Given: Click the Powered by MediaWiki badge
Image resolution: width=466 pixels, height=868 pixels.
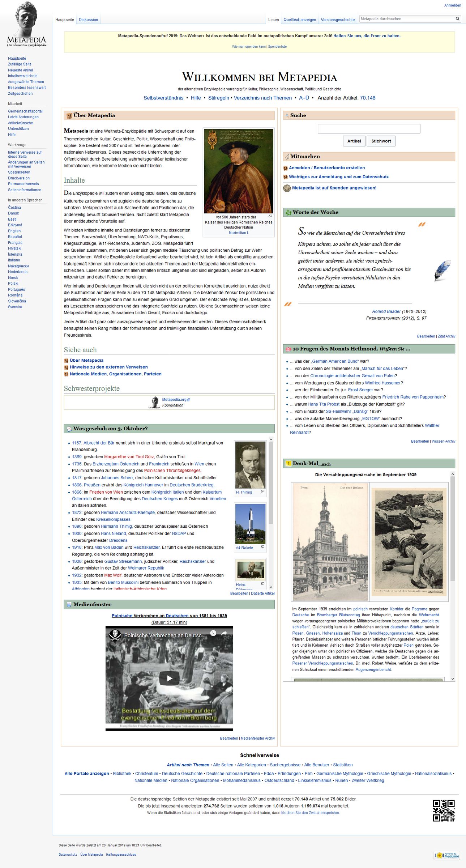Looking at the screenshot, I should 447,855.
